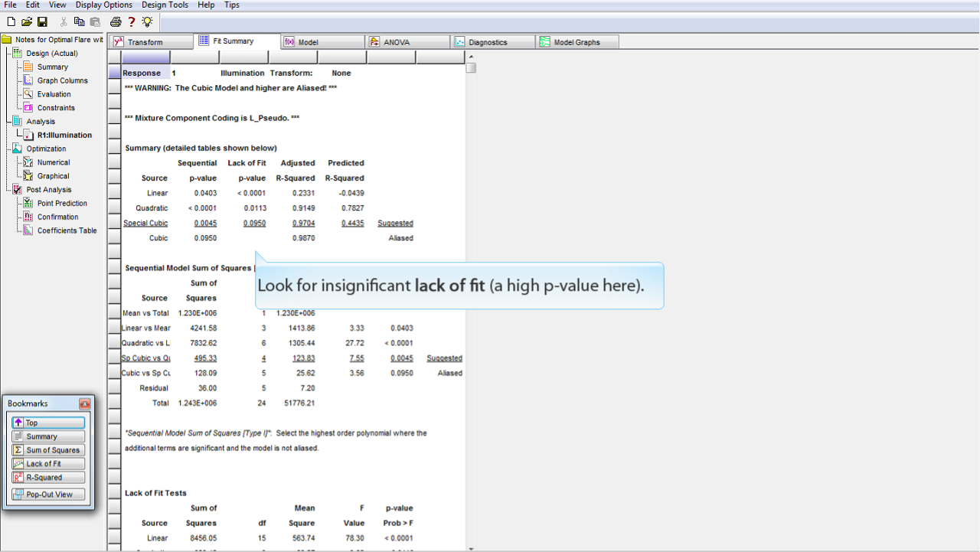
Task: Switch to the Transform tab
Action: pyautogui.click(x=152, y=42)
